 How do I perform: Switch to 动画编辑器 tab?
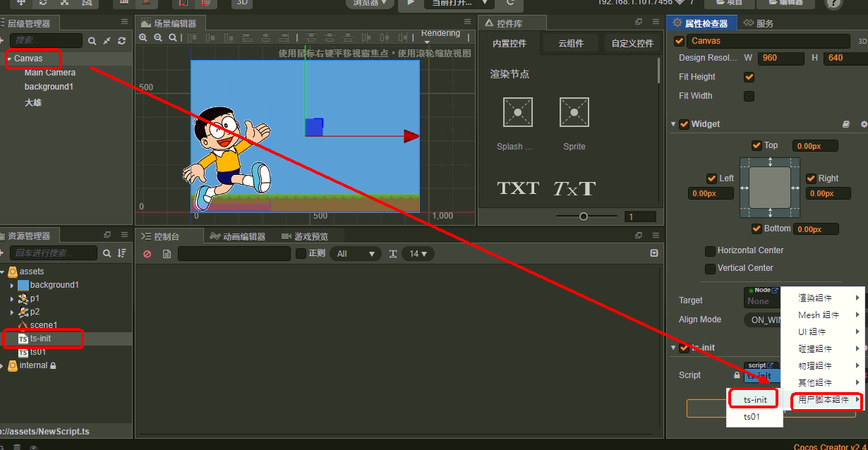[x=236, y=236]
